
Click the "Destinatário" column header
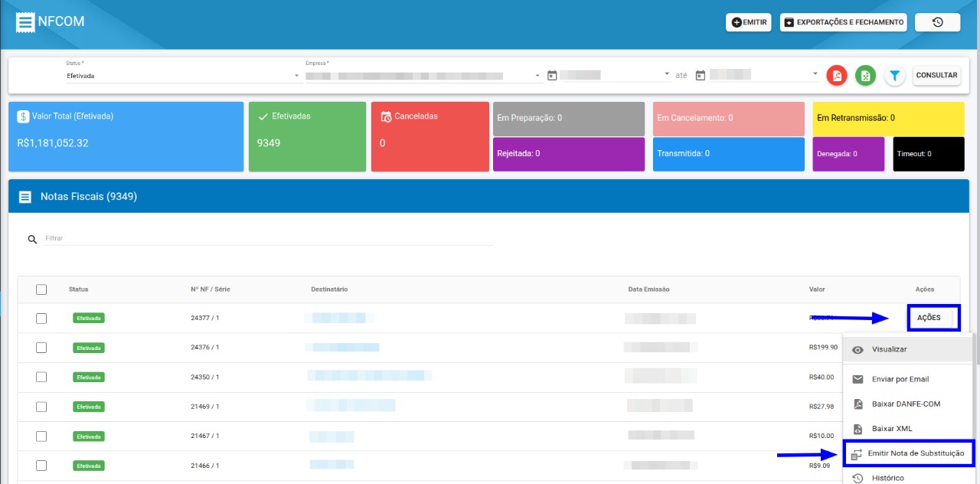pos(329,289)
